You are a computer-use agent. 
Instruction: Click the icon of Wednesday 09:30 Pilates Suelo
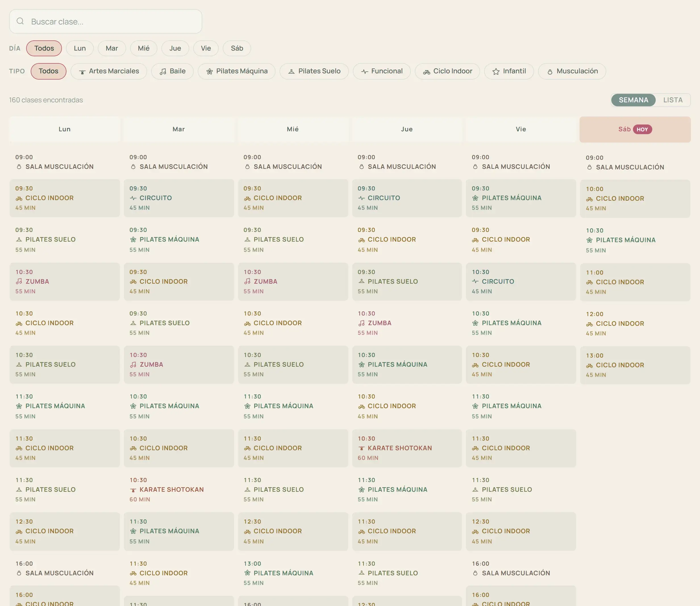coord(247,239)
